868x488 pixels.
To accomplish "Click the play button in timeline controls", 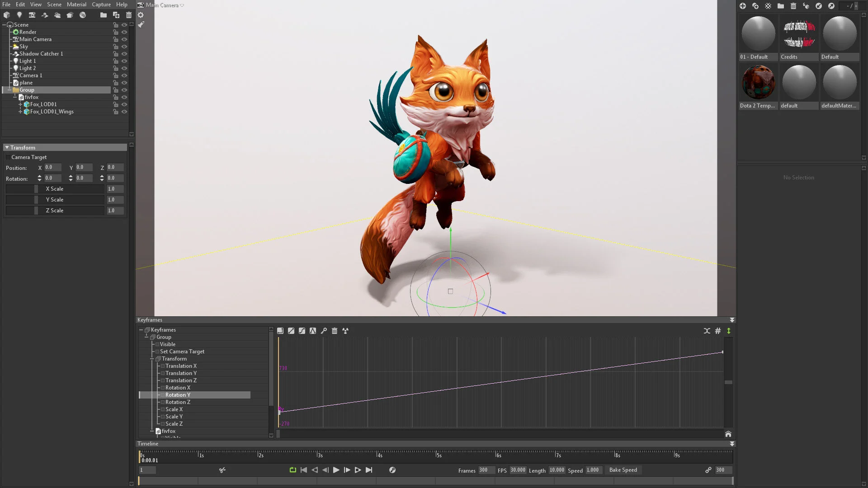I will coord(335,469).
